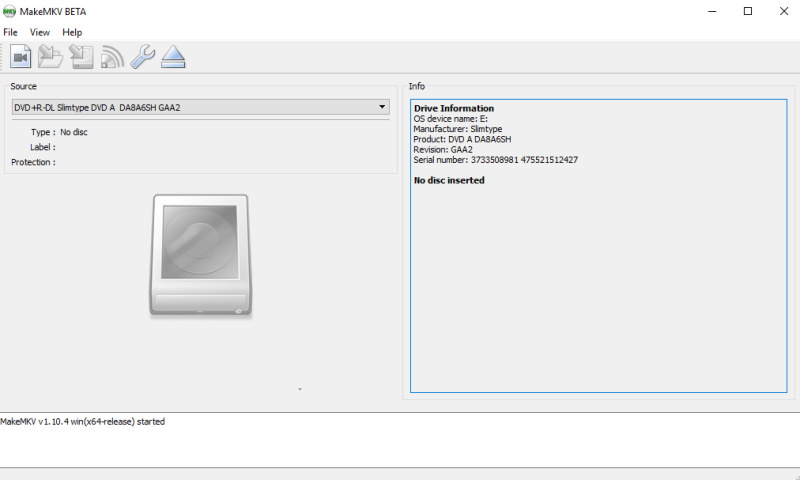Eject the disc with the eject icon

click(173, 57)
